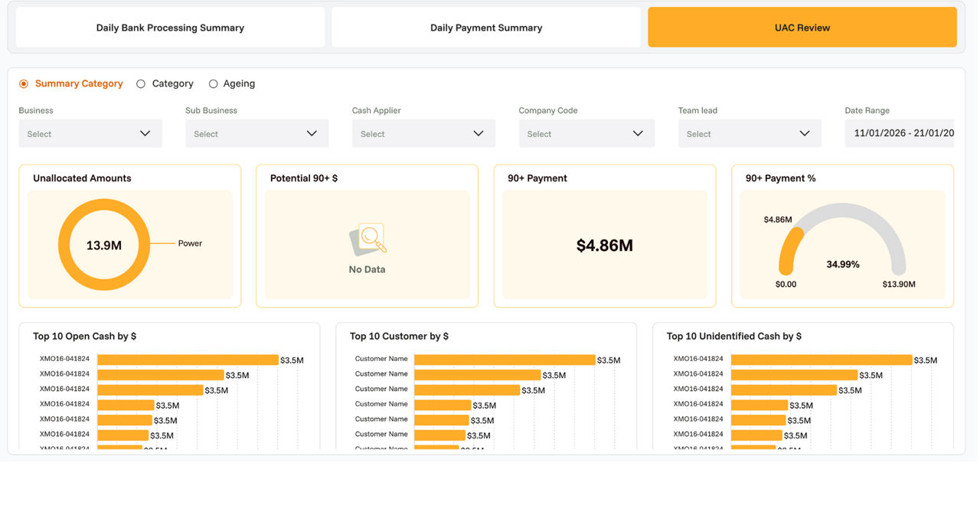The image size is (980, 515).
Task: Click the longest bar in Top 10 Unidentified Cash
Action: click(x=822, y=360)
